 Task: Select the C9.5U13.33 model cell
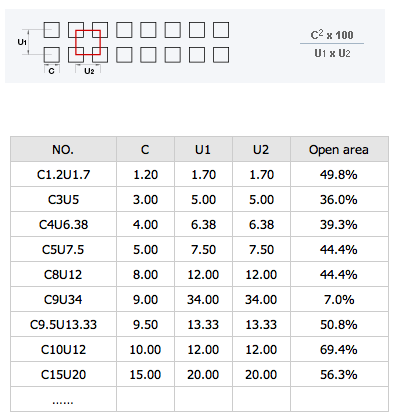pyautogui.click(x=63, y=324)
